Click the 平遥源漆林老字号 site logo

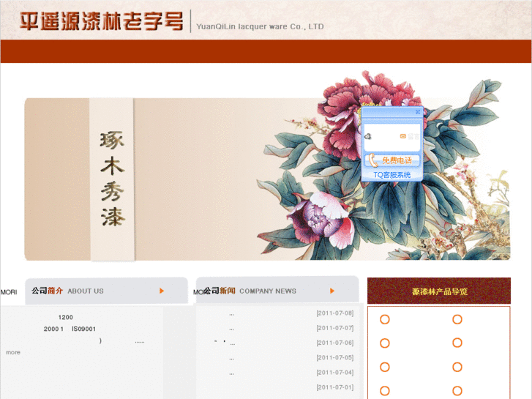pos(102,21)
